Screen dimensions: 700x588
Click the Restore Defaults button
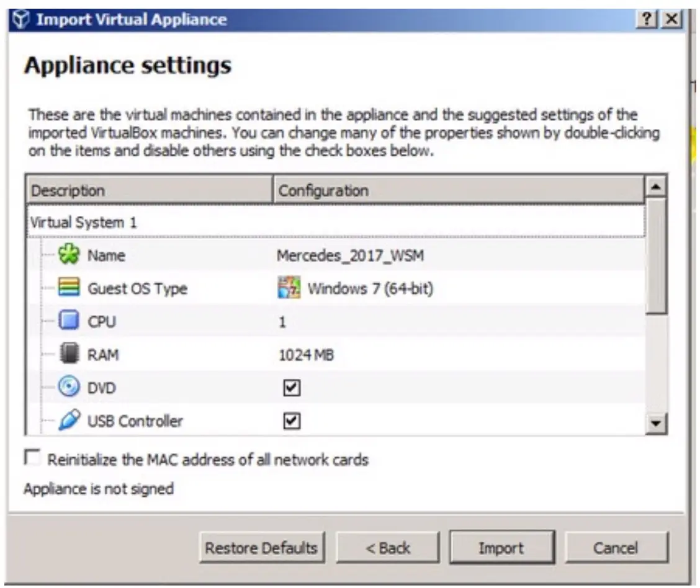coord(261,548)
